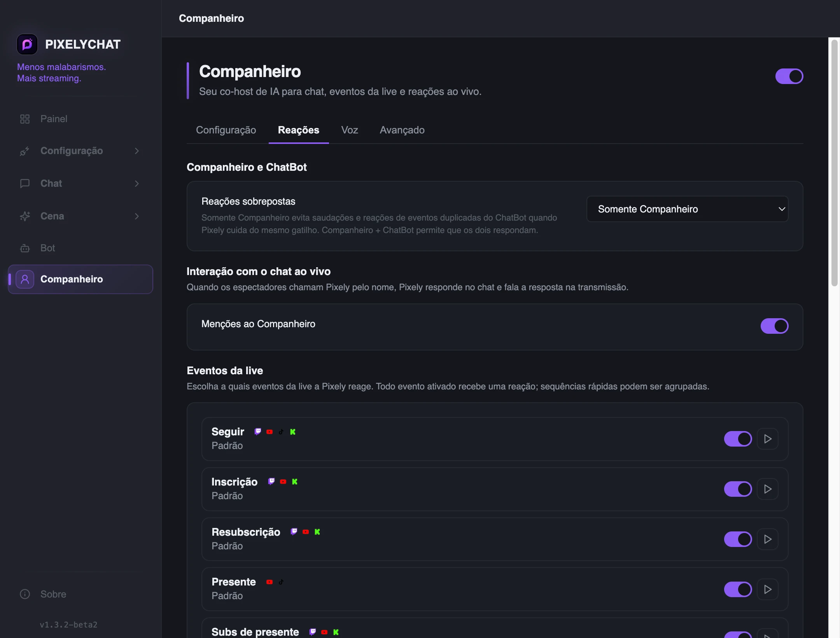Click the Configuração plug icon in sidebar
This screenshot has height=638, width=840.
point(25,151)
